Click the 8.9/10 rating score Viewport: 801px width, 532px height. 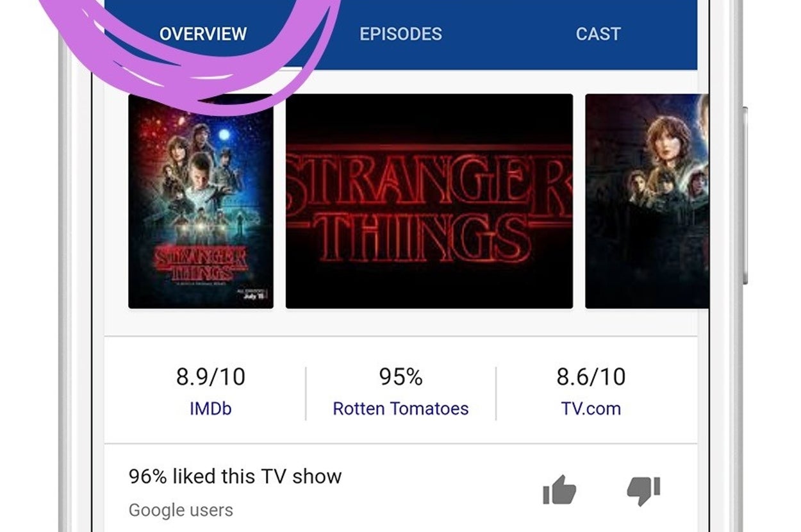[210, 377]
